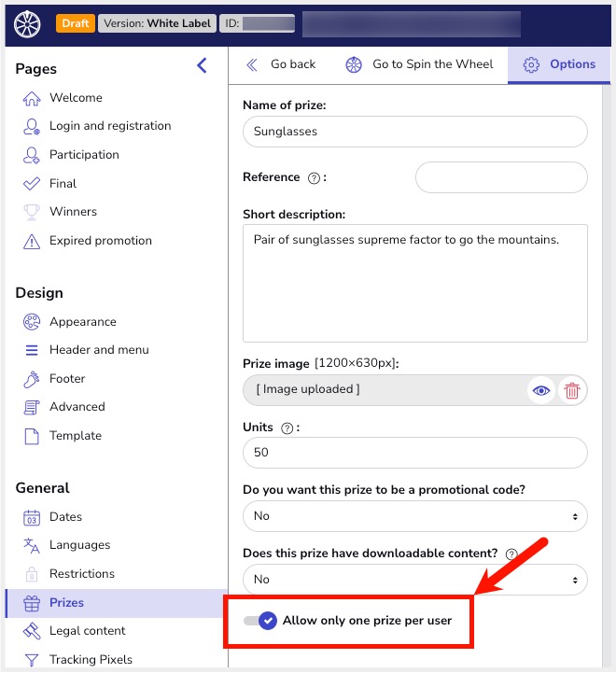This screenshot has height=673, width=616.
Task: Click the wheel logo in the header
Action: [x=29, y=23]
